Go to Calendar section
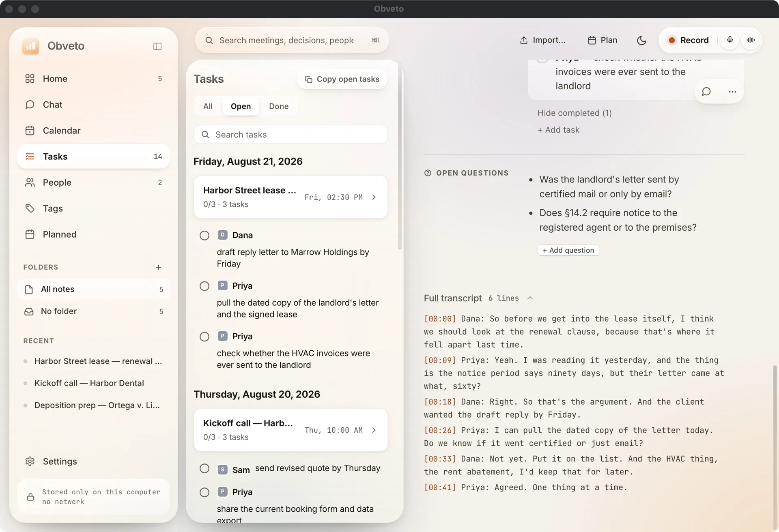 [x=93, y=131]
